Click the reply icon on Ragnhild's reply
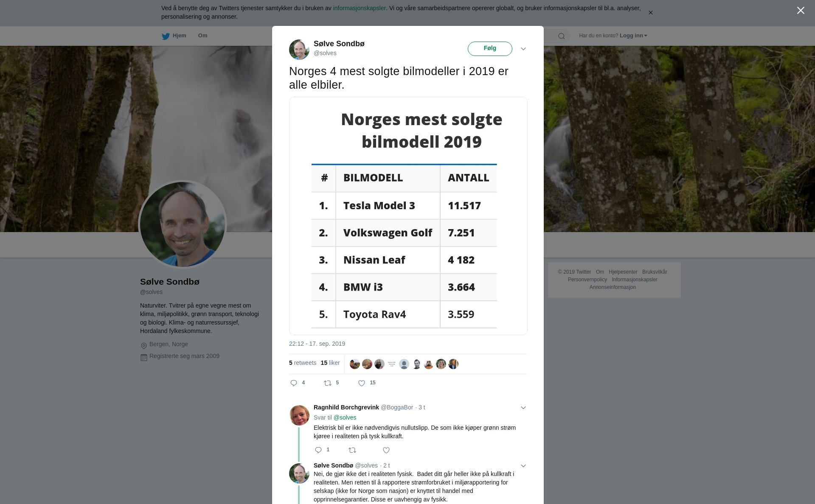 pyautogui.click(x=318, y=450)
